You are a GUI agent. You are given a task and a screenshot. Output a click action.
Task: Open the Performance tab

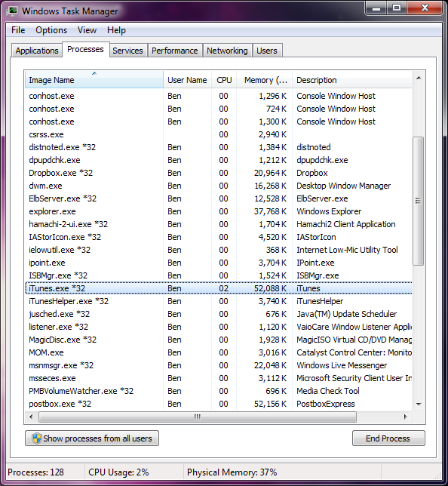tap(174, 51)
